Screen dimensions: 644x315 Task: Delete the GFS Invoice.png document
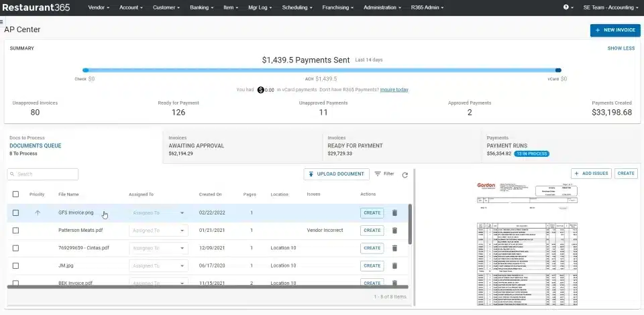point(394,213)
